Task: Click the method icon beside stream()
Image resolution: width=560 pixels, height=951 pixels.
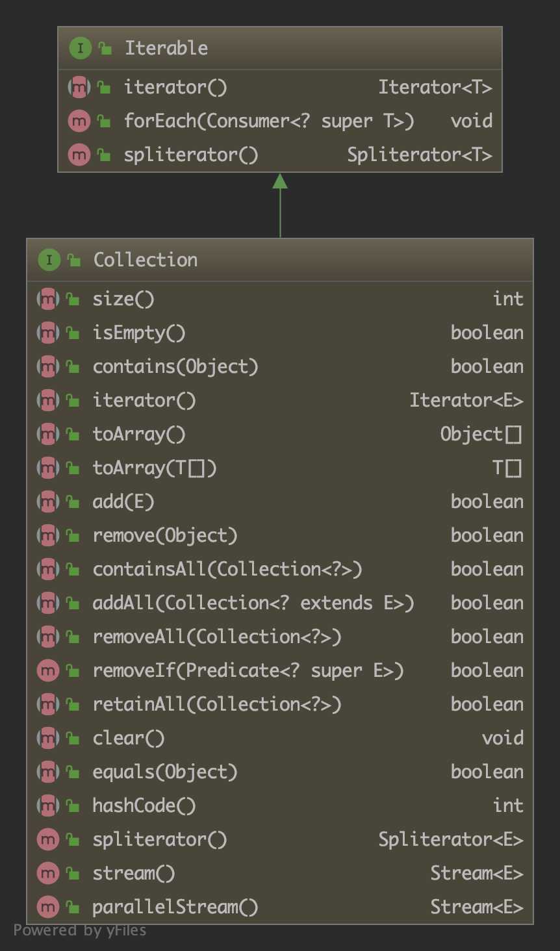Action: pyautogui.click(x=48, y=873)
